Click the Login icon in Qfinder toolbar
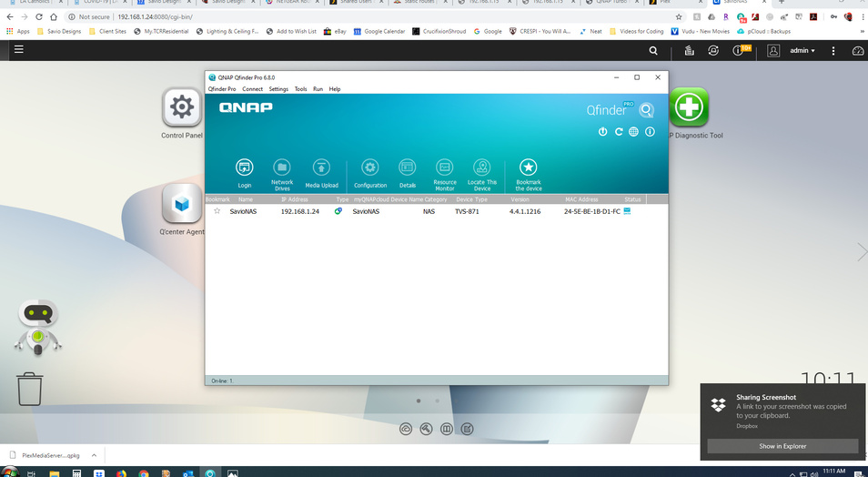 tap(244, 167)
